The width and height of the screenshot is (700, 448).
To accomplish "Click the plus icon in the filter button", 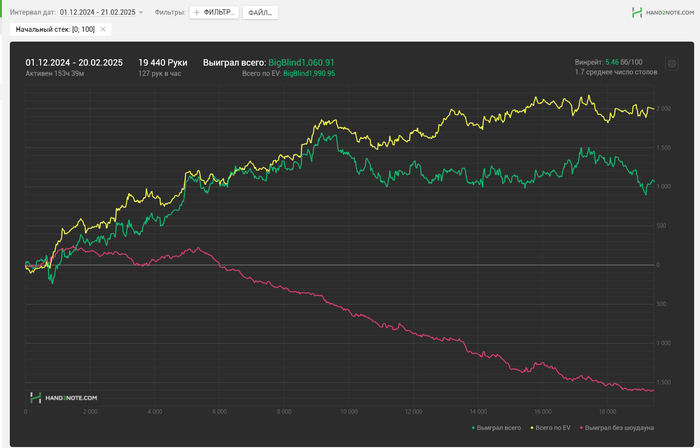I will click(x=196, y=12).
